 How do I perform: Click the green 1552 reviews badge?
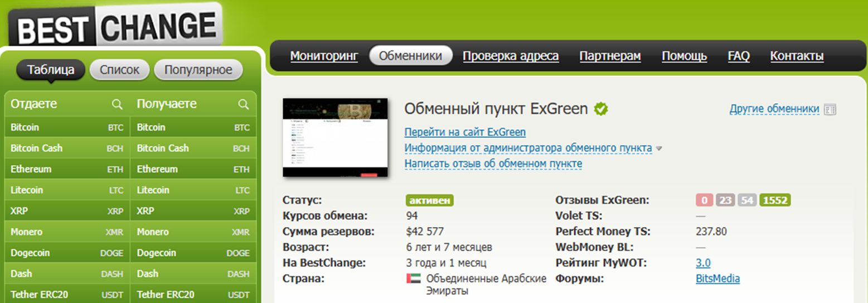pos(775,200)
